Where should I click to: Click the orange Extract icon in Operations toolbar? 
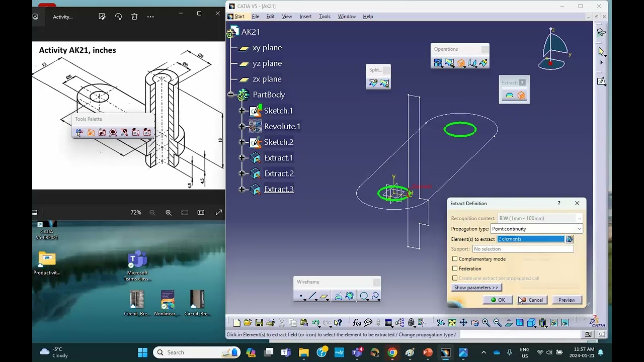[x=461, y=63]
